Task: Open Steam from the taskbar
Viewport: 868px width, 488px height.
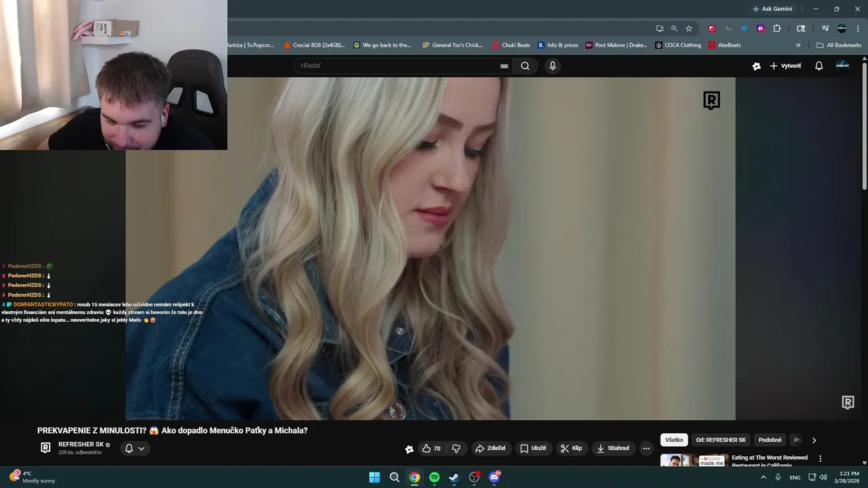Action: [x=454, y=477]
